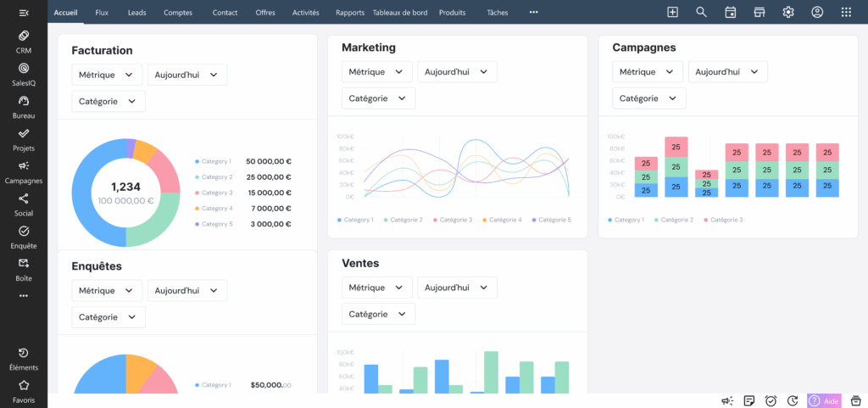
Task: Open the Contact tab
Action: 225,12
